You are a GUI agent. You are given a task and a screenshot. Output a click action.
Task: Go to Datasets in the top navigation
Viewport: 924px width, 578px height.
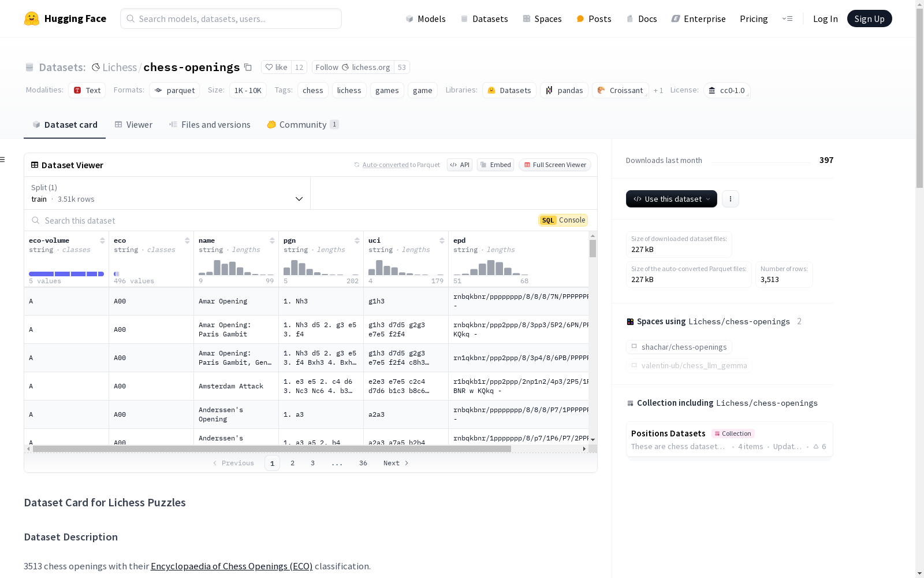point(484,18)
